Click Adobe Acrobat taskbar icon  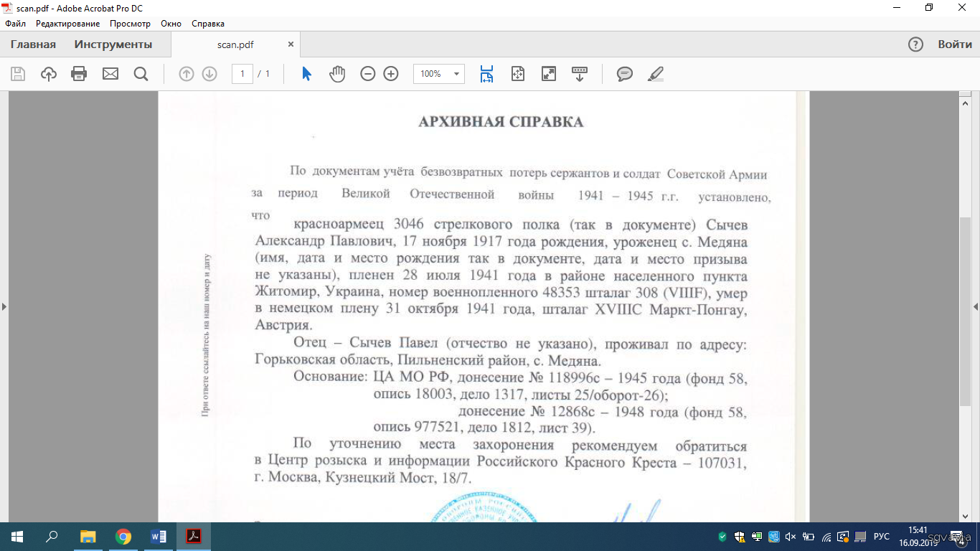click(194, 537)
